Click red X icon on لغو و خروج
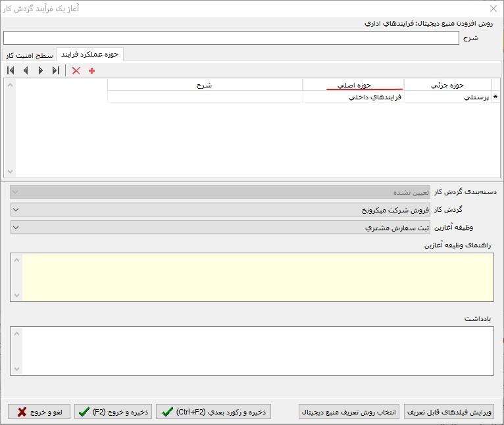 pos(22,412)
